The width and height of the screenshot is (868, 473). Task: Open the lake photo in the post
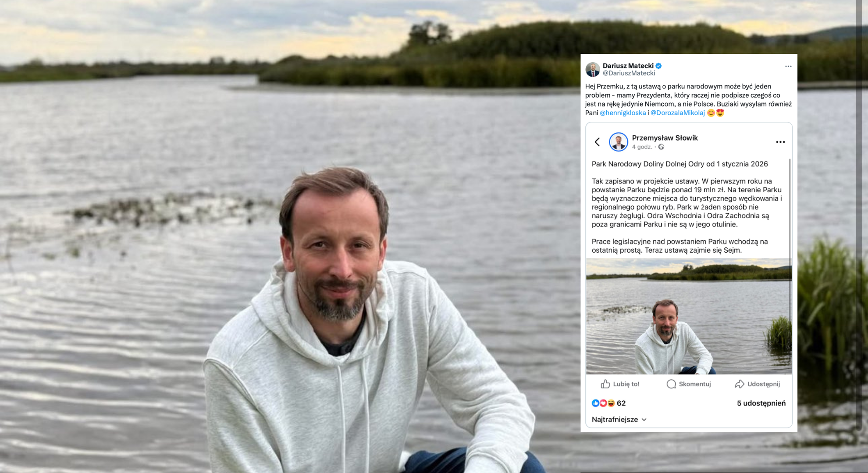(689, 316)
